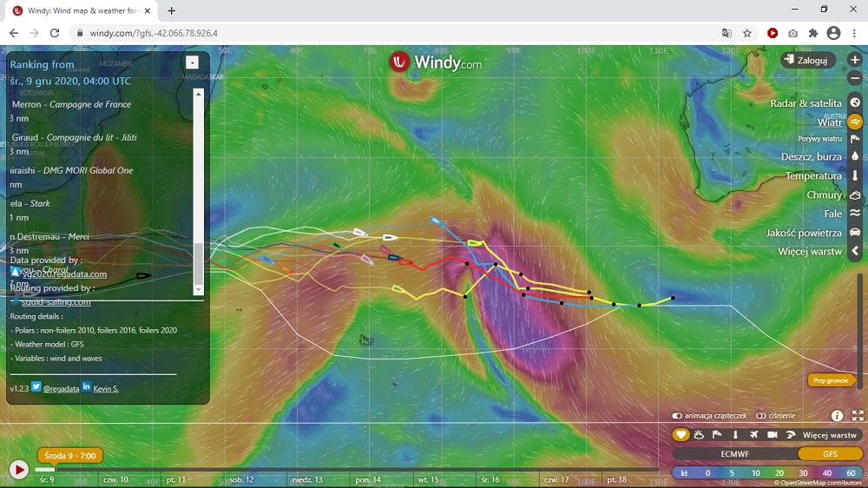868x488 pixels.
Task: Click the Merron - Campagne de France entry
Action: point(71,104)
